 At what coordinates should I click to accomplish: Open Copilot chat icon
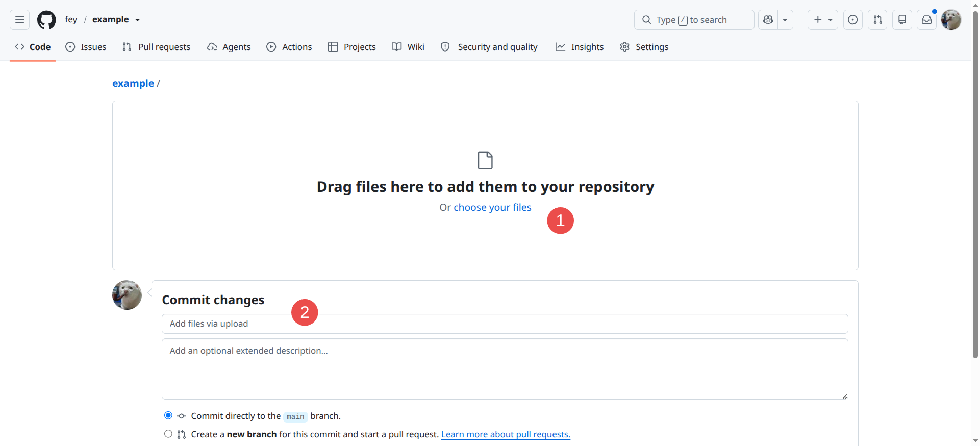(768, 20)
